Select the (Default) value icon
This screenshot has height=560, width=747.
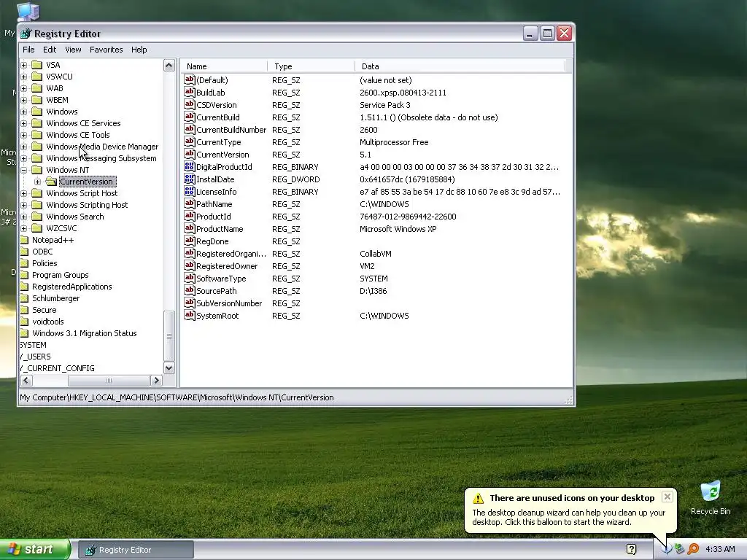190,80
